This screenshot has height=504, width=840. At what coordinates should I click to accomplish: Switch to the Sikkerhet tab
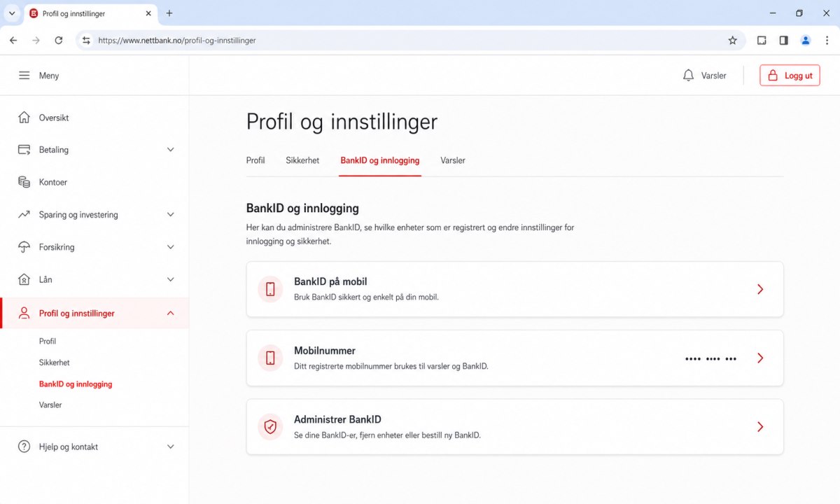(302, 160)
